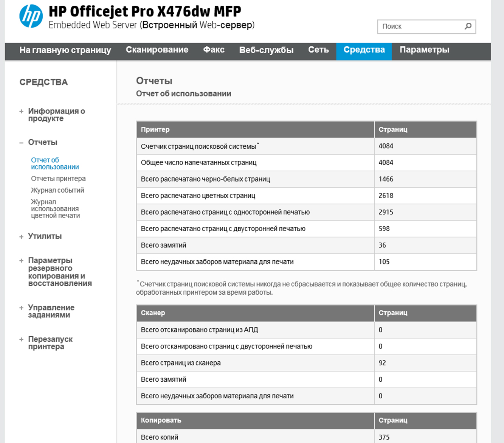Click the scanner pages value 92
Screen dimensions: 504x443
[382, 363]
